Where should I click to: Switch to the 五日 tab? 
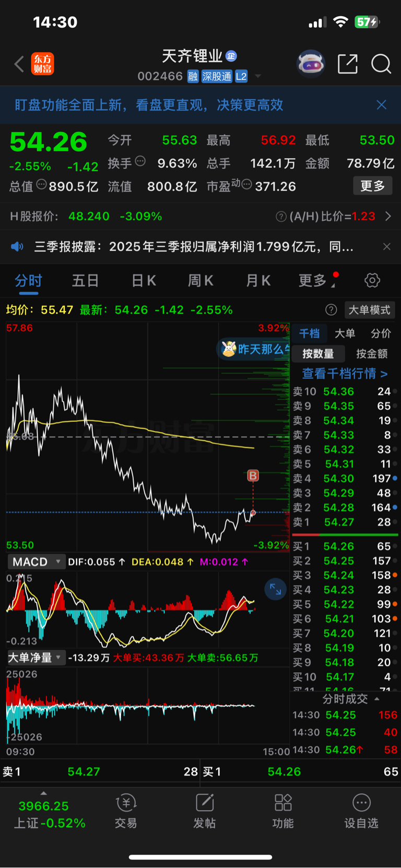tap(86, 280)
